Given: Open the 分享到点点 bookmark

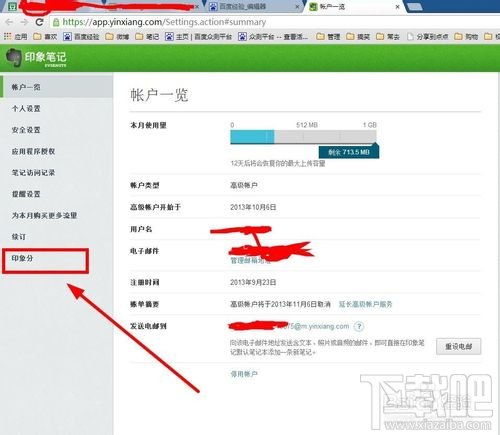Looking at the screenshot, I should coord(427,36).
